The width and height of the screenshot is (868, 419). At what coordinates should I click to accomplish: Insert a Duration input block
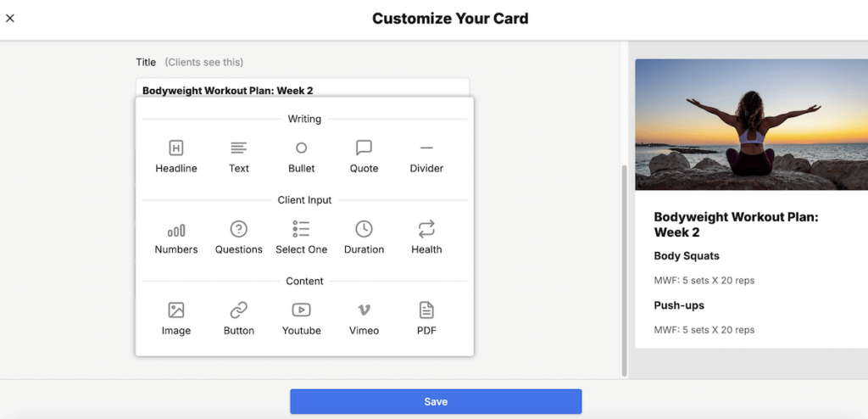364,237
